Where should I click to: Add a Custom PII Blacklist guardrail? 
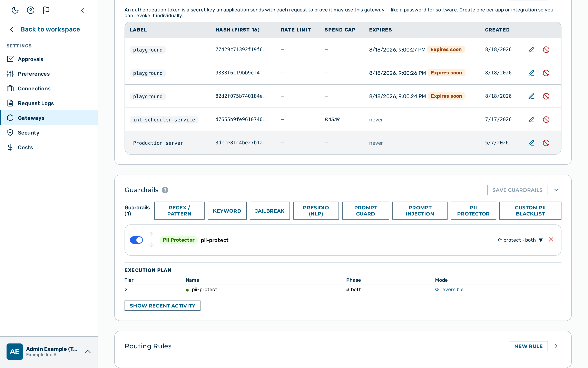pos(530,211)
